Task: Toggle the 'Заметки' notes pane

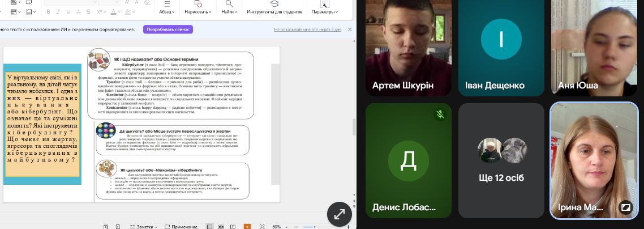Action: pos(143,227)
